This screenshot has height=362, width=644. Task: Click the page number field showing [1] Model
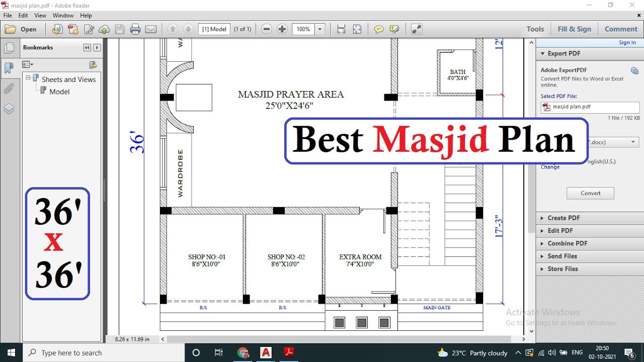(x=214, y=29)
